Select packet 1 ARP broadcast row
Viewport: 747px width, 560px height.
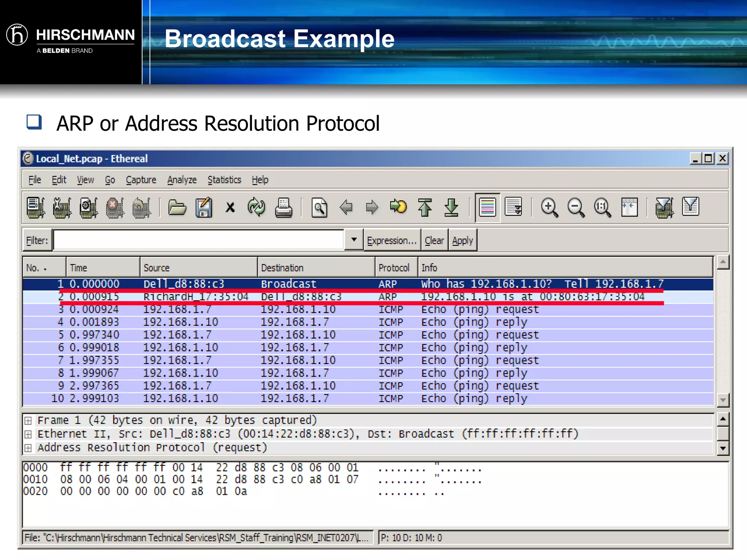pyautogui.click(x=368, y=284)
